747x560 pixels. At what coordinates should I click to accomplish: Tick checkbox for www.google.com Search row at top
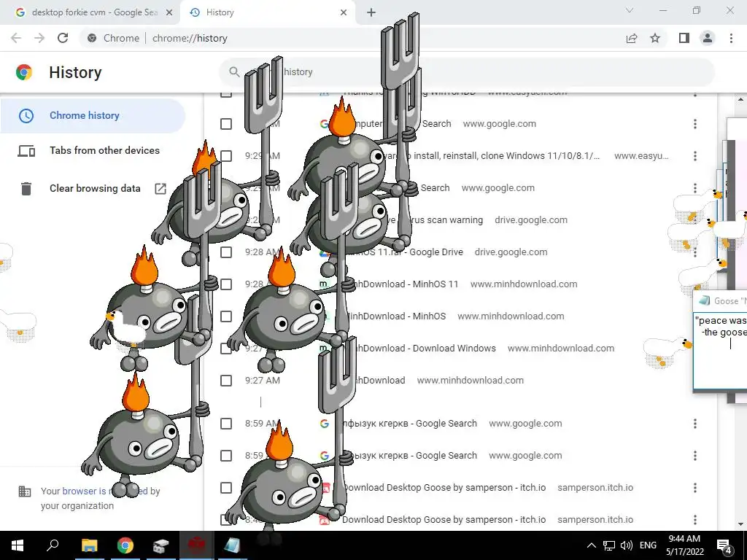coord(226,124)
